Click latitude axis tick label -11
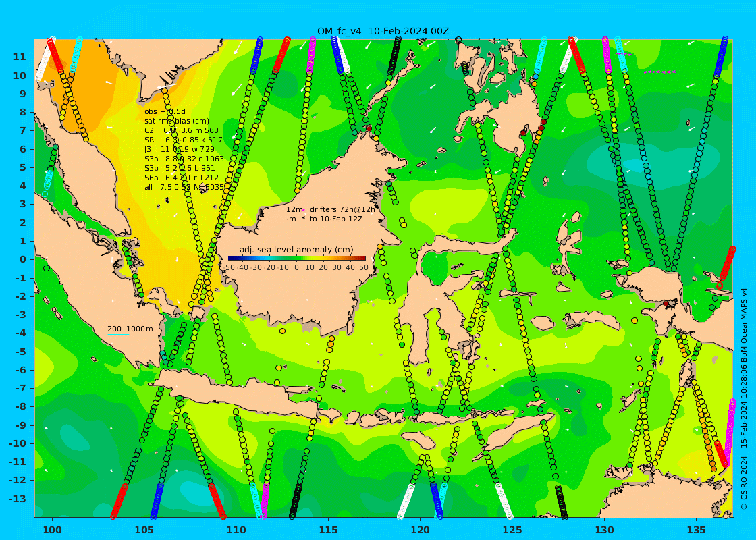 click(18, 462)
